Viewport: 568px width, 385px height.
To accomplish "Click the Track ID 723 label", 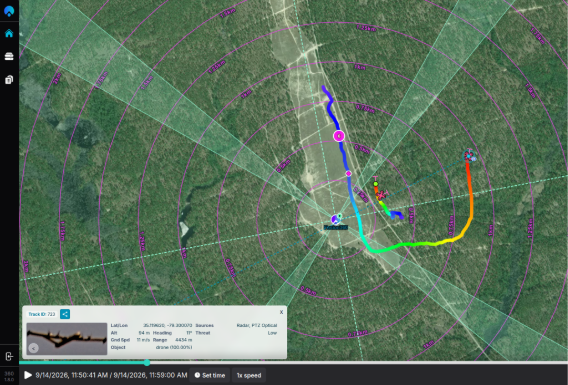I will point(42,314).
